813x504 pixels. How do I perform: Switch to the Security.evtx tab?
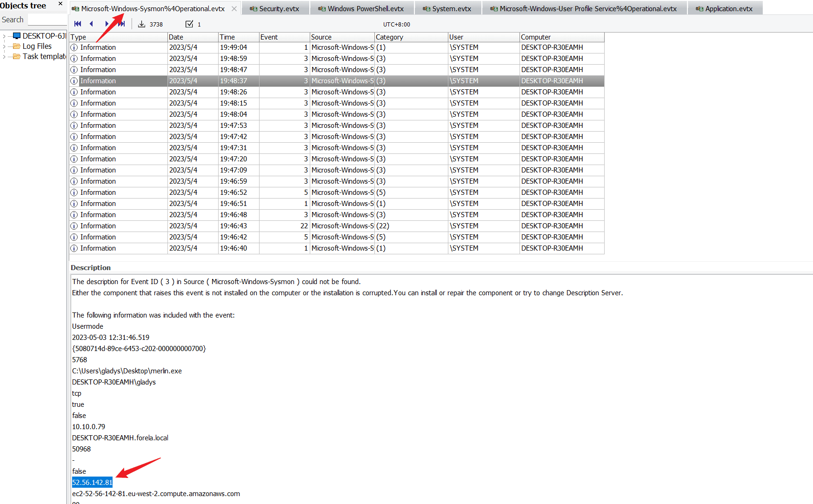pos(278,9)
